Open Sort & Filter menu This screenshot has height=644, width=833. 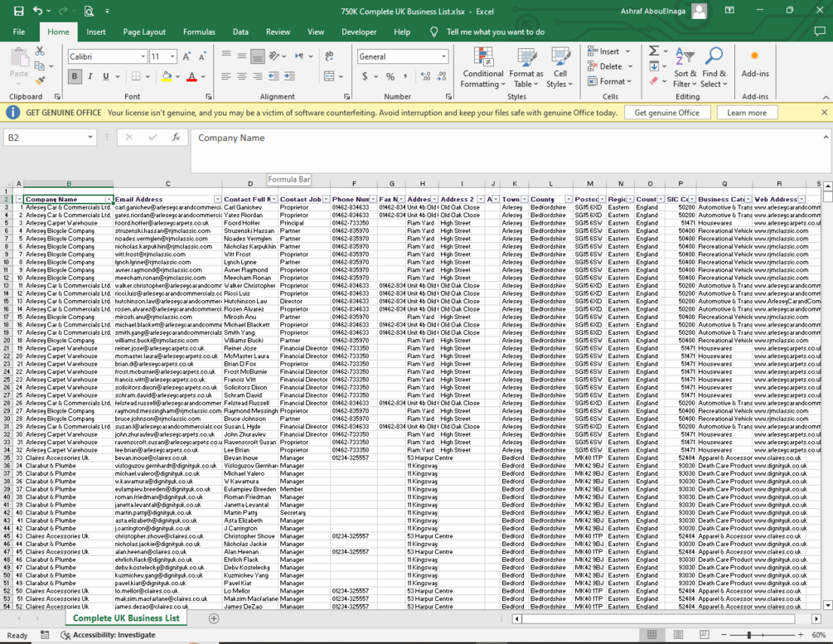point(685,68)
